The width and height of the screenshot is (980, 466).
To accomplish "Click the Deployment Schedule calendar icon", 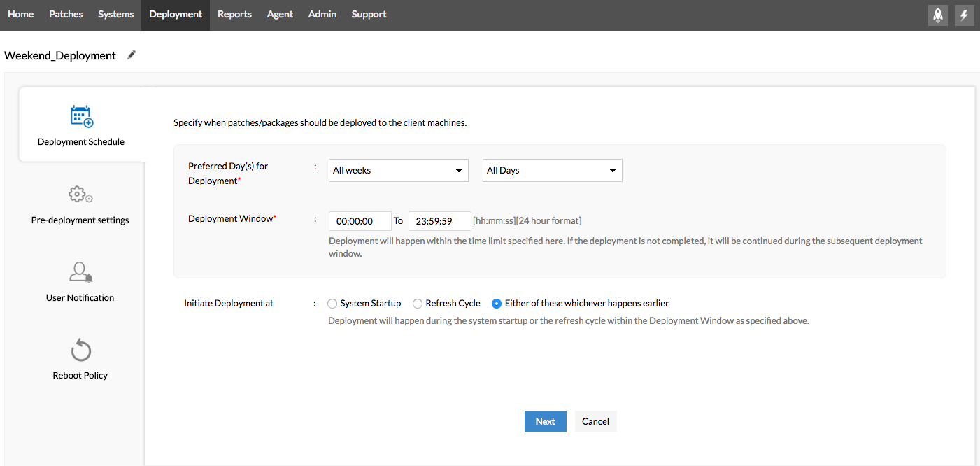I will tap(81, 116).
